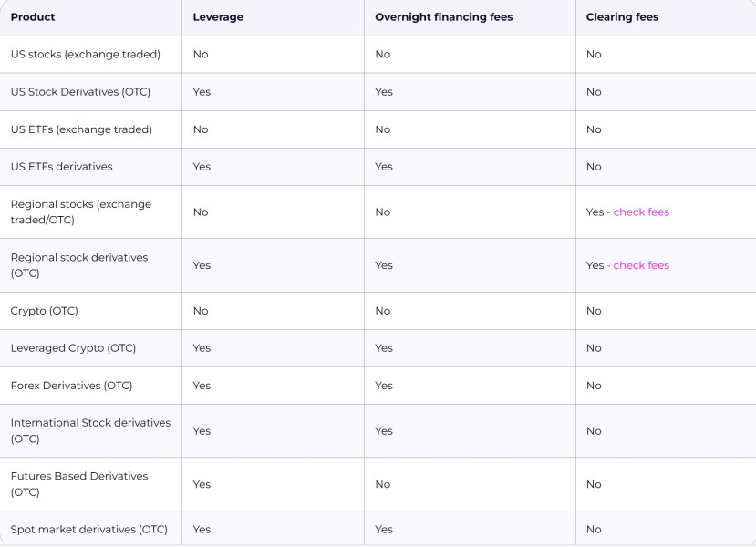Click the US ETFs derivatives product cell
Viewport: 756px width, 547px height.
(x=61, y=167)
